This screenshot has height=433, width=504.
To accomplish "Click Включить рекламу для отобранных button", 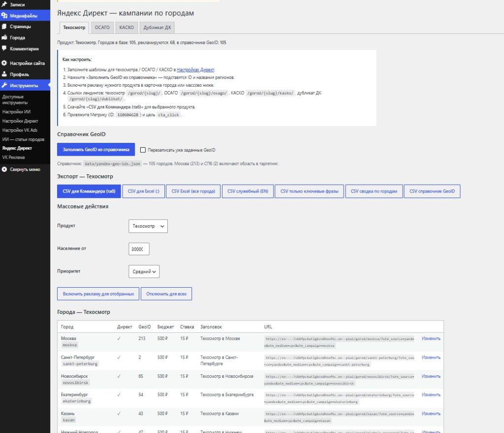I will click(x=98, y=294).
